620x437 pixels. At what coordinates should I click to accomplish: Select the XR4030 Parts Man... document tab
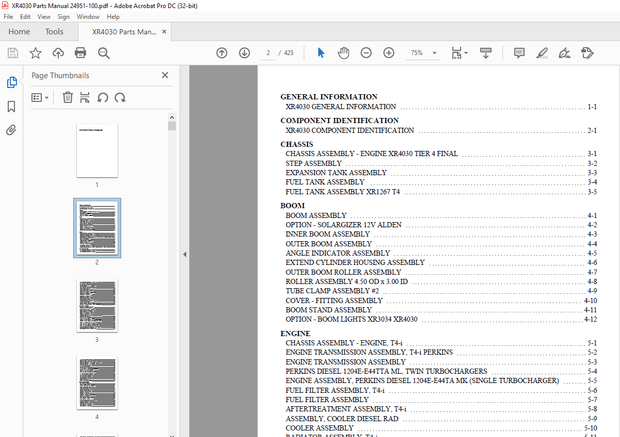[x=124, y=32]
